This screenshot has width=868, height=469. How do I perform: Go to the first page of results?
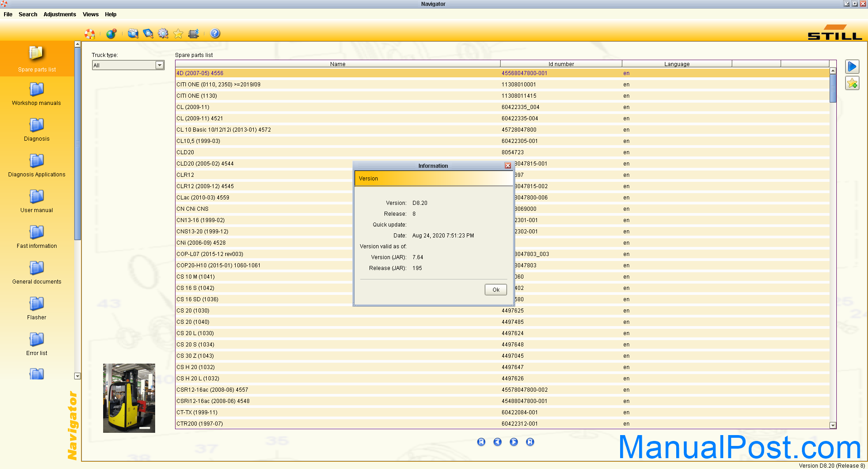(x=481, y=442)
